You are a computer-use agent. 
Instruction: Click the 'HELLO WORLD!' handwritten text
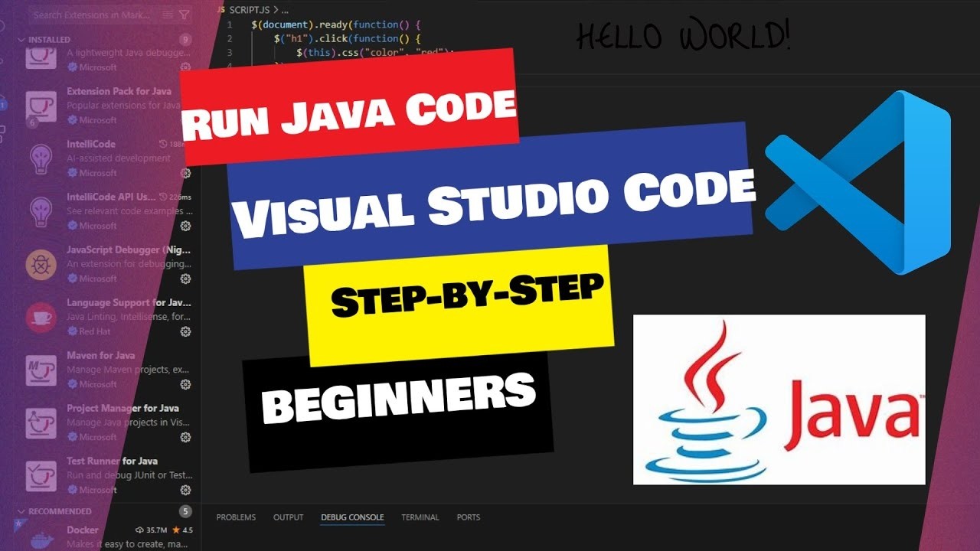(x=683, y=36)
